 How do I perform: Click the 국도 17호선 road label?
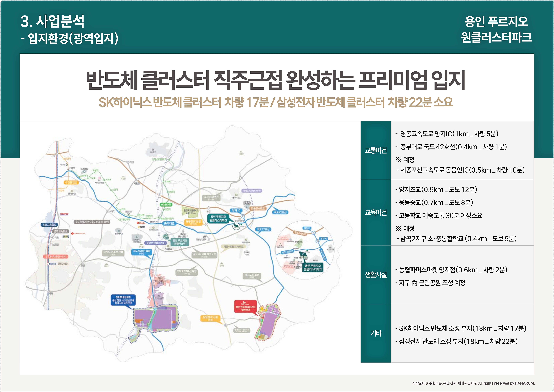coord(263,229)
